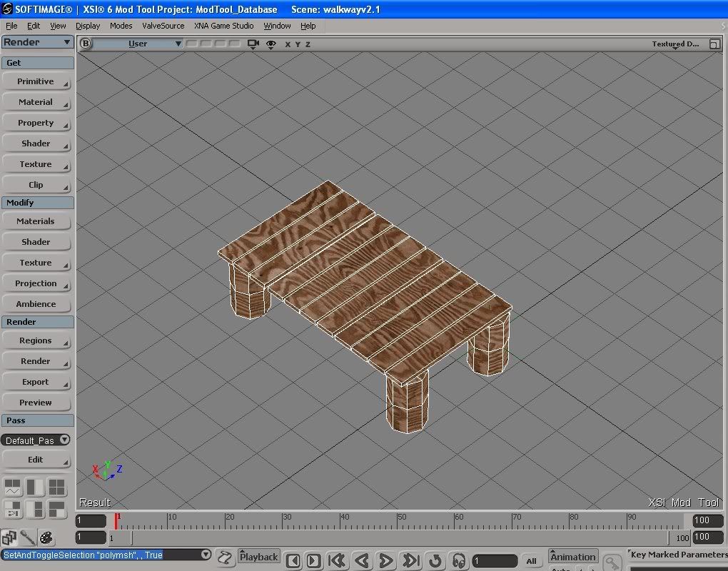
Task: Open the viewport camera icon menu
Action: 253,44
